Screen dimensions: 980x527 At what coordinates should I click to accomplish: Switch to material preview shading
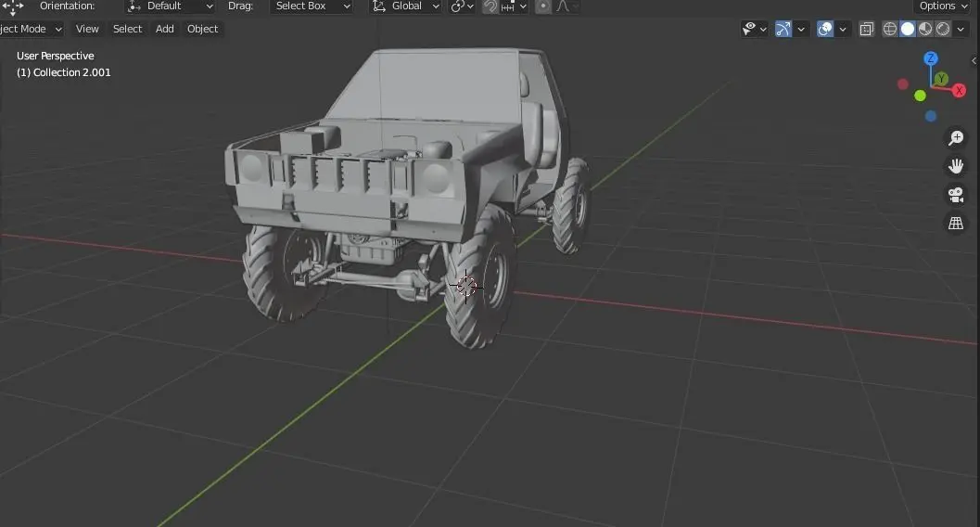(x=925, y=29)
